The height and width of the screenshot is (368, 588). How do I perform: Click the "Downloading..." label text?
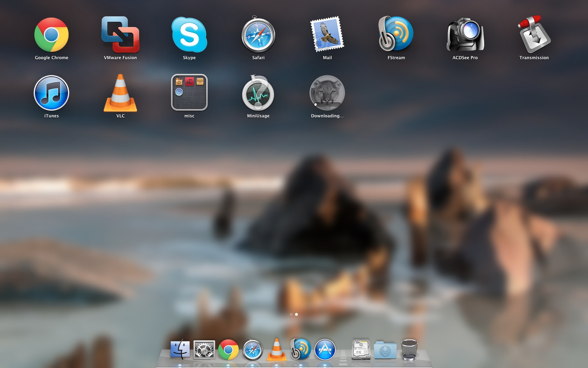(x=327, y=116)
